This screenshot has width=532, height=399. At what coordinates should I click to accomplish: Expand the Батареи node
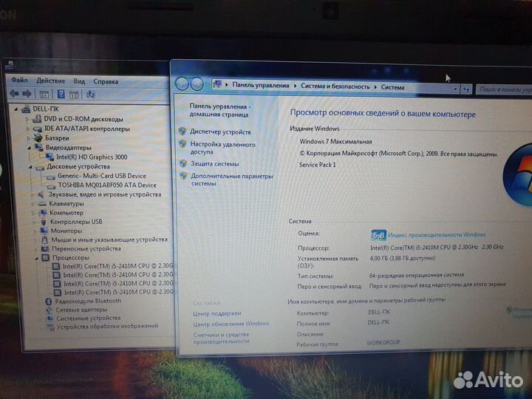29,138
